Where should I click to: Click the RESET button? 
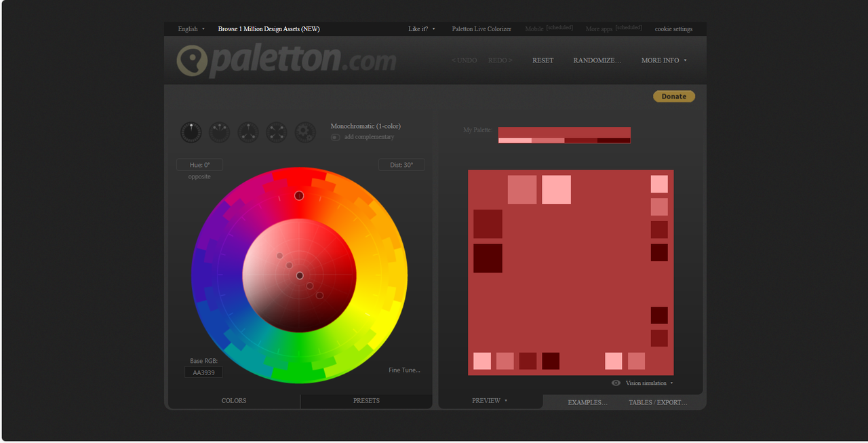point(542,60)
